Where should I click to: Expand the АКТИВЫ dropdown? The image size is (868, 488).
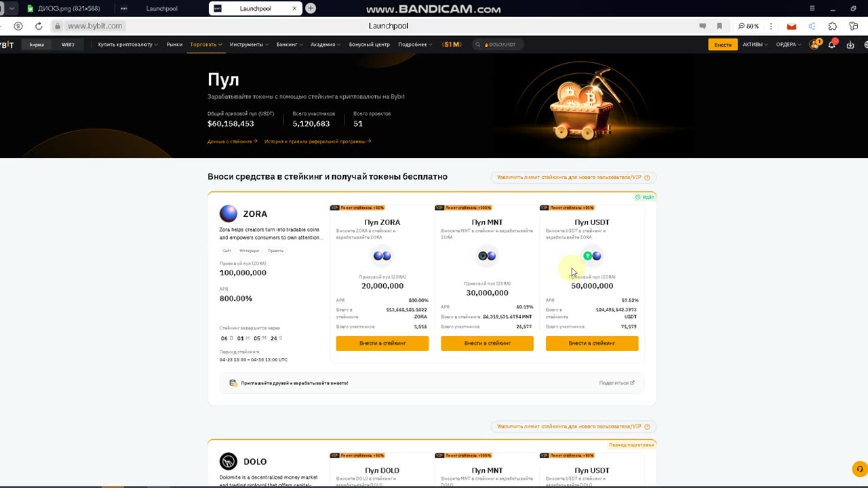click(755, 45)
